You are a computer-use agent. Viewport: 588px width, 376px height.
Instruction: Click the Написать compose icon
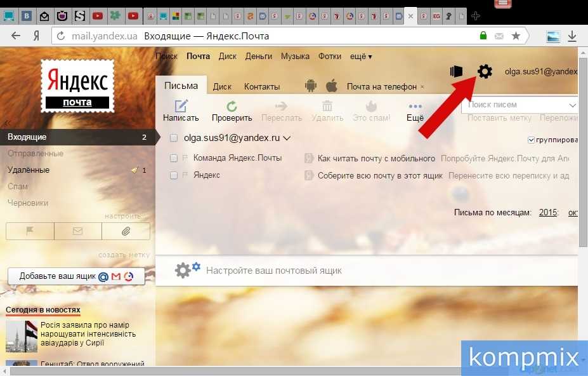pyautogui.click(x=181, y=106)
